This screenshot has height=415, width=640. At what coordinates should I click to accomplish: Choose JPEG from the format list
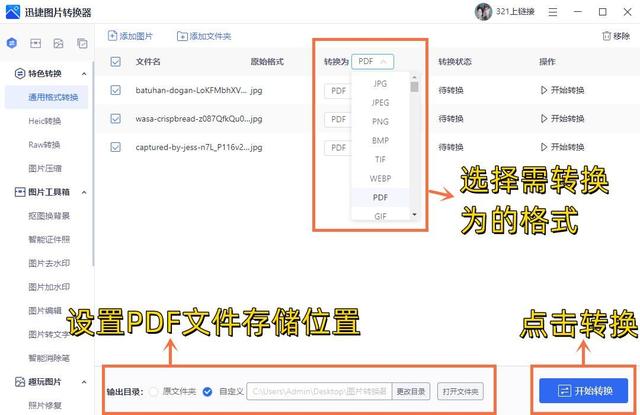point(380,102)
